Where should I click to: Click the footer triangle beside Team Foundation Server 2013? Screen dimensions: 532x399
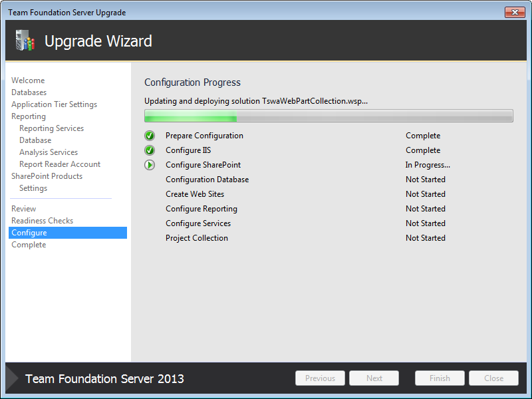point(12,378)
